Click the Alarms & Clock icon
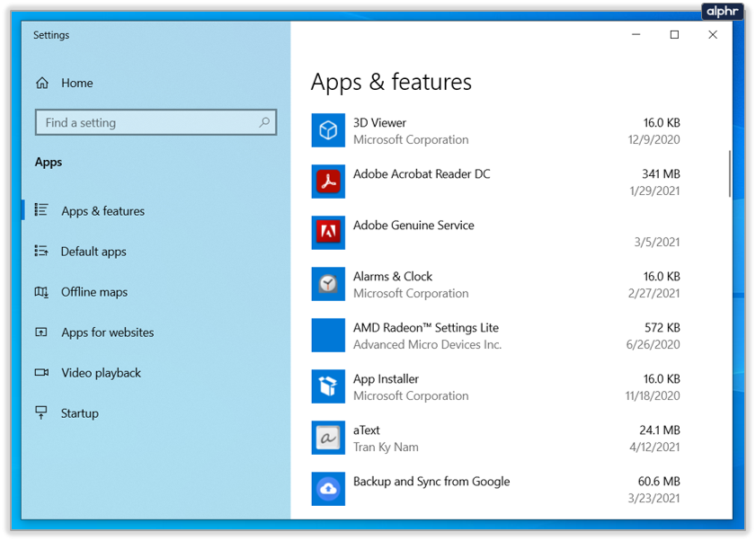Image resolution: width=756 pixels, height=541 pixels. tap(328, 284)
